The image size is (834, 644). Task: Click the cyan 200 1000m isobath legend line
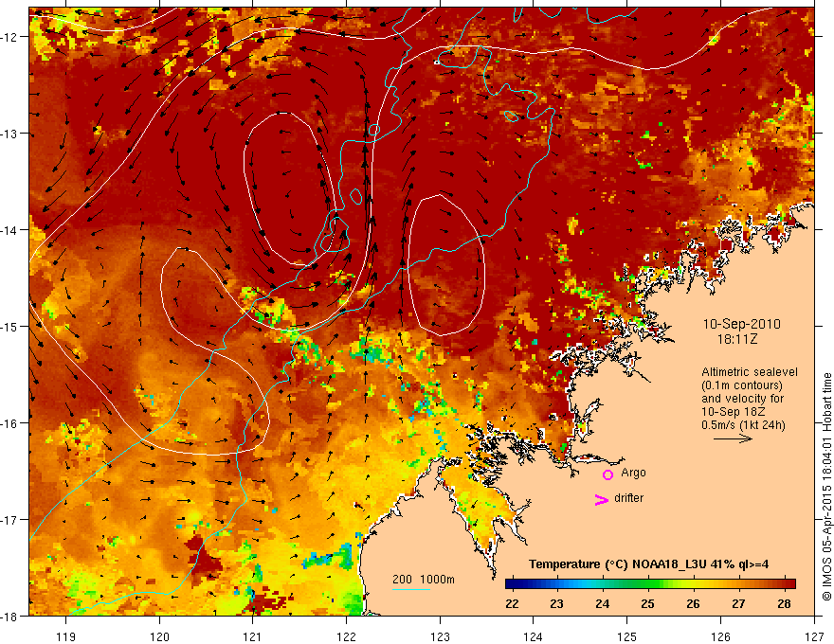pyautogui.click(x=411, y=589)
